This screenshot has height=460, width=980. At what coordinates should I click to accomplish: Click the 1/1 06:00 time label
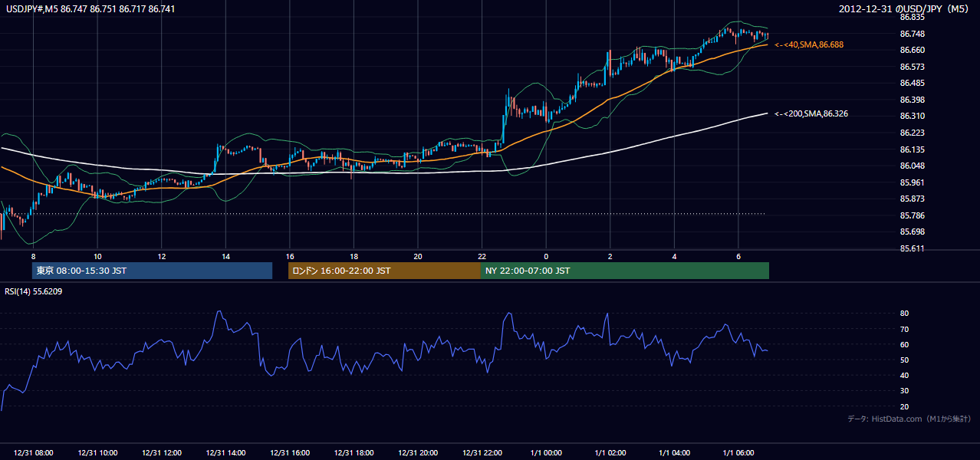738,453
